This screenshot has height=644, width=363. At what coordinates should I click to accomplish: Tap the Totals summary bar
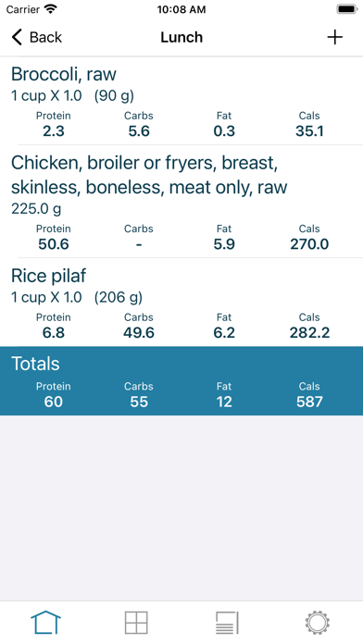click(181, 380)
